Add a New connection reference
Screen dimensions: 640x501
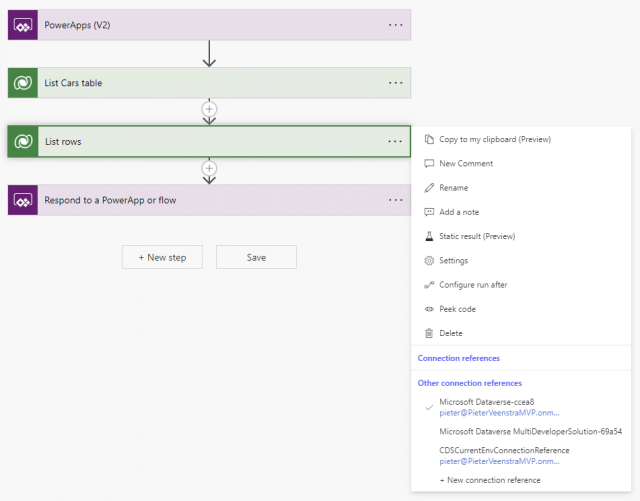pyautogui.click(x=490, y=480)
